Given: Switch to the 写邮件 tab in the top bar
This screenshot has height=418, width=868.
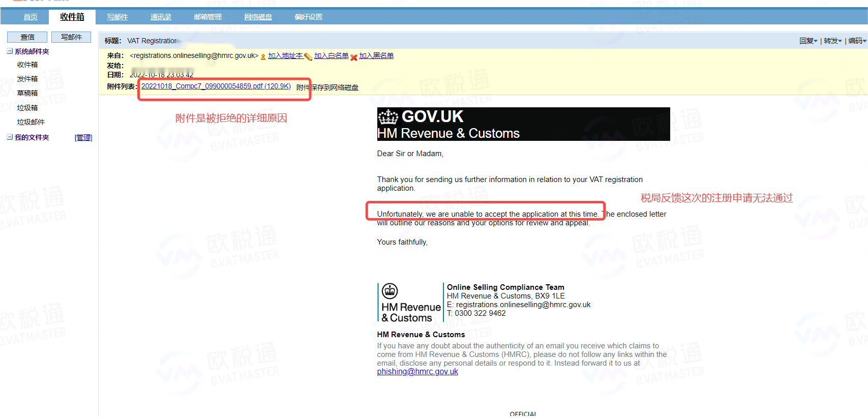Looking at the screenshot, I should click(117, 17).
